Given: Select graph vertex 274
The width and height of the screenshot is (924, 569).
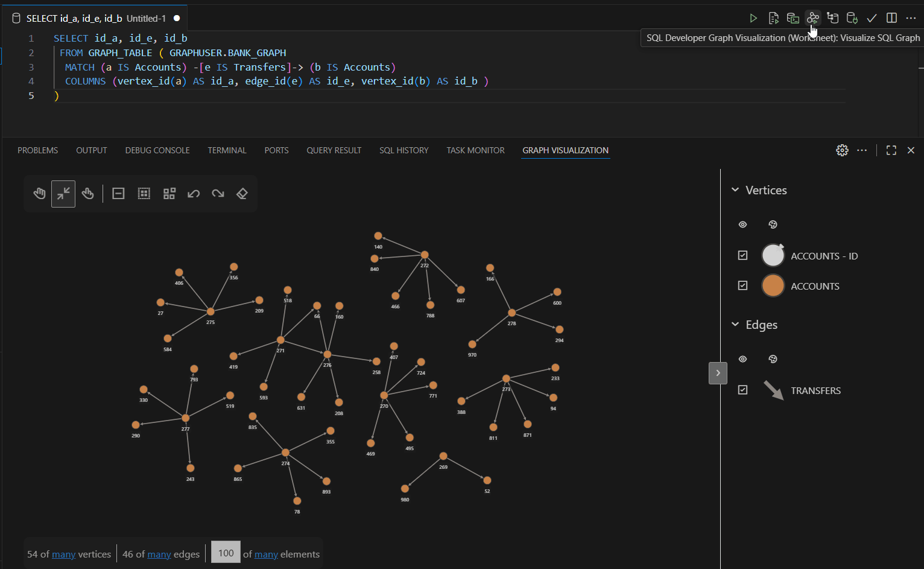Looking at the screenshot, I should tap(285, 453).
